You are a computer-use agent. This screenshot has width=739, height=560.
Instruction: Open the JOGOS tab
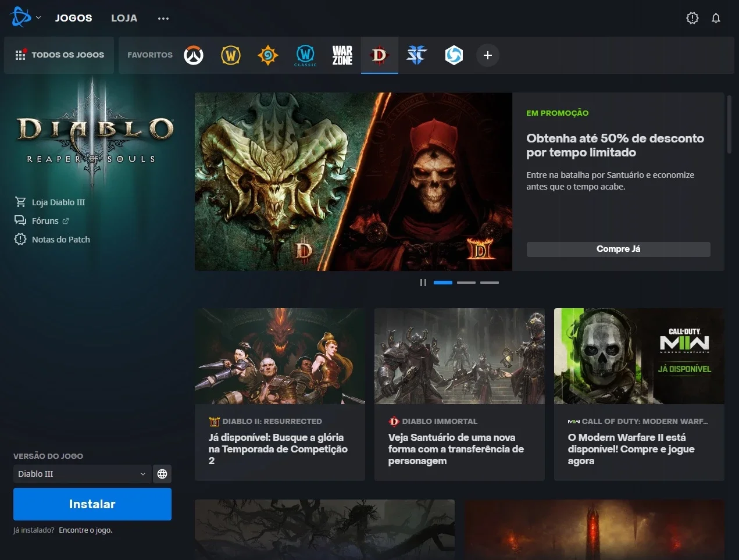pos(73,18)
